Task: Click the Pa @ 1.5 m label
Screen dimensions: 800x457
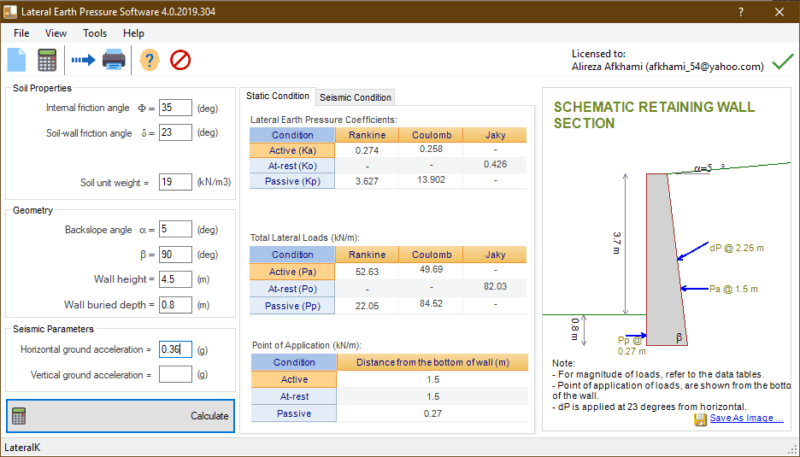Action: tap(733, 289)
